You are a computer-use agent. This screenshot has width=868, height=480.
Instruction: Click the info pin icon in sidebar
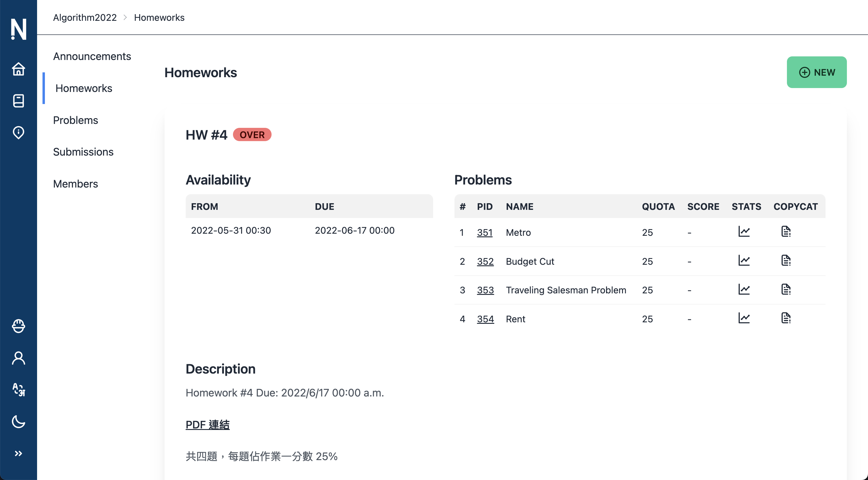pos(18,132)
